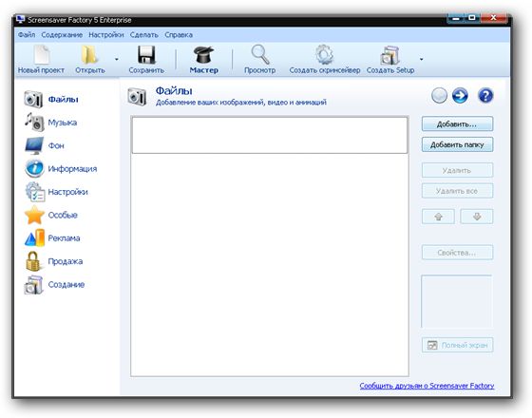Open the Справка menu
This screenshot has height=418, width=532.
[179, 35]
